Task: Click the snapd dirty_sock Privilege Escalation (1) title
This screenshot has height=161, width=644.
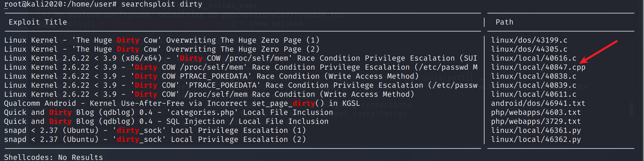Action: pos(155,131)
